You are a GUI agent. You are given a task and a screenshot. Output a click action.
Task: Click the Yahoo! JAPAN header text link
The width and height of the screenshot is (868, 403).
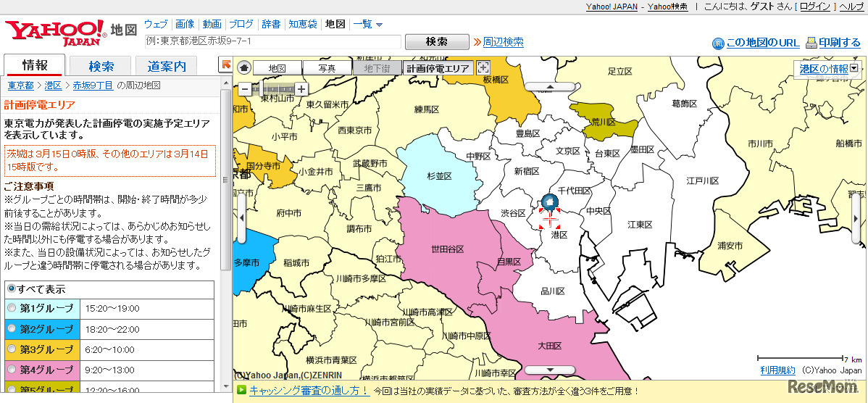point(612,7)
